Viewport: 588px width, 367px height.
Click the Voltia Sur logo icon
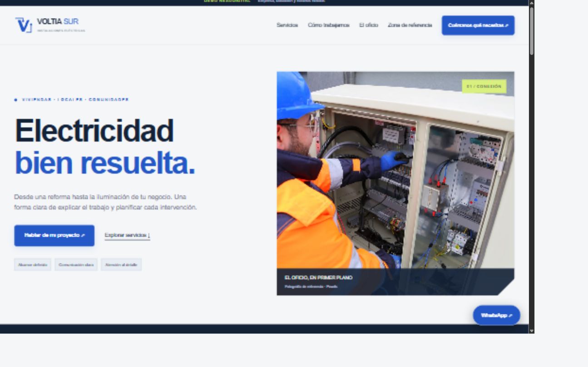click(24, 25)
